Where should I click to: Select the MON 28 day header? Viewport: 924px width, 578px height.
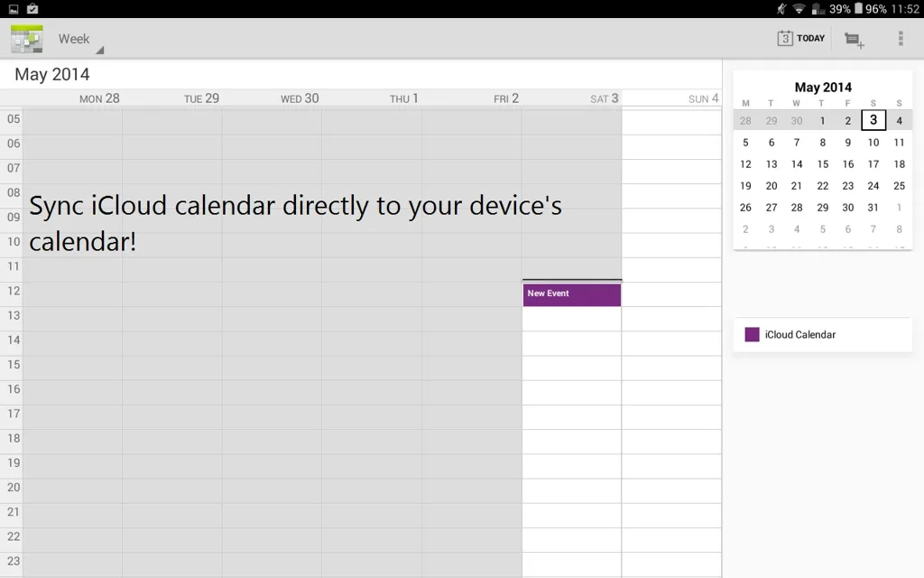pos(99,98)
